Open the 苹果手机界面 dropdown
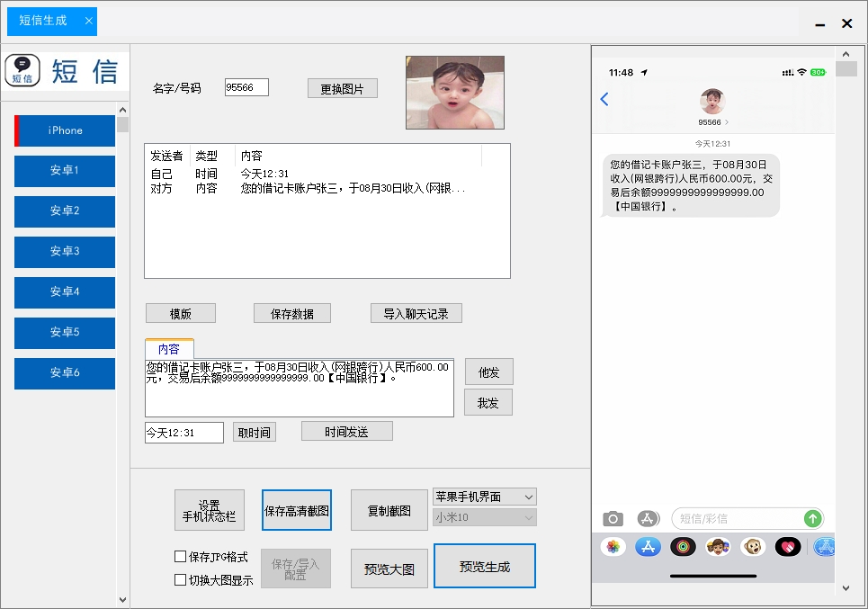 click(484, 497)
